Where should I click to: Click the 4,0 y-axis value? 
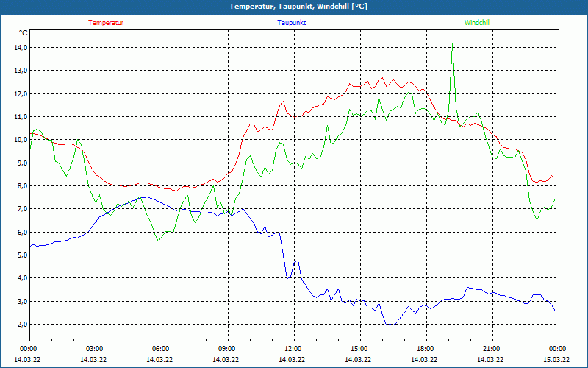coord(22,278)
